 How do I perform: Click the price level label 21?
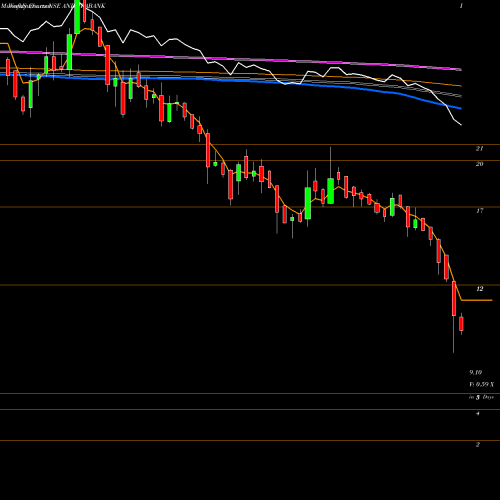click(479, 149)
